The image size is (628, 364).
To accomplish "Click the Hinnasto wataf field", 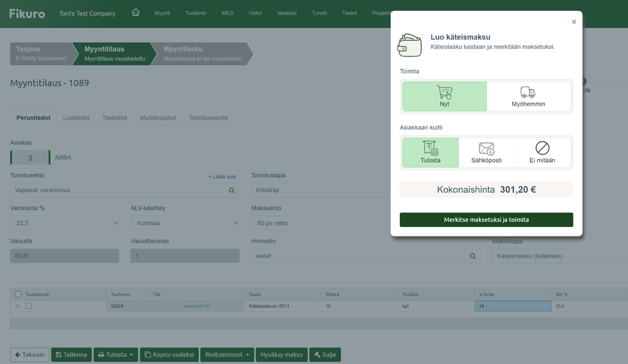I will [366, 256].
